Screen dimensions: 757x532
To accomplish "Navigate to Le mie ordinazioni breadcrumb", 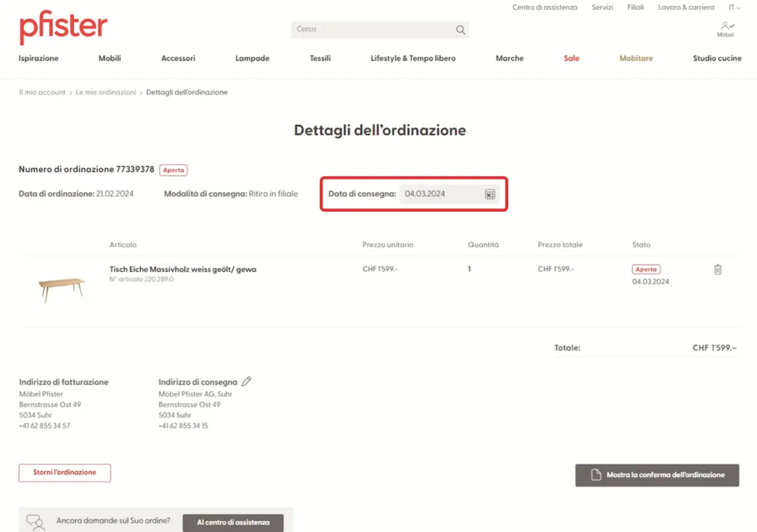I will [106, 92].
